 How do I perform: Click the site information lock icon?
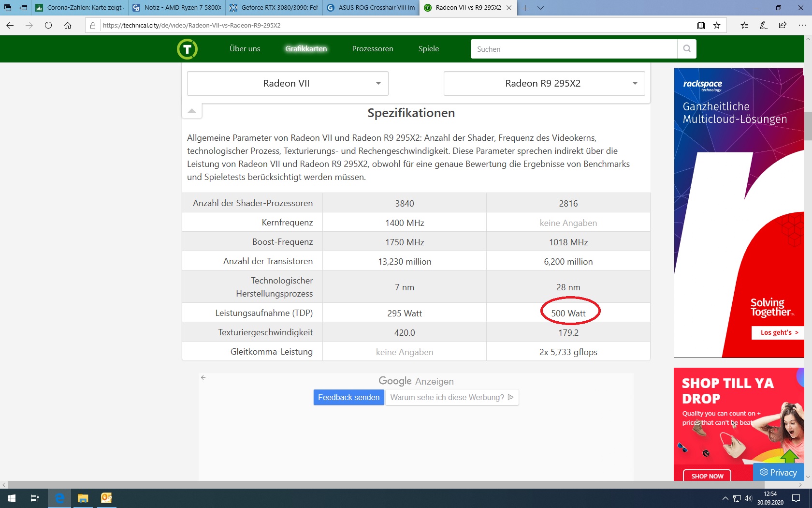tap(93, 25)
